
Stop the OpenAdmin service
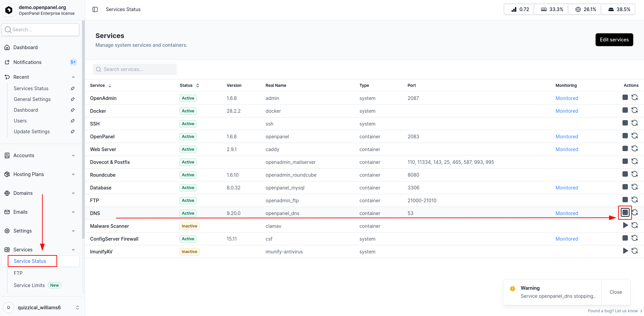(x=625, y=98)
